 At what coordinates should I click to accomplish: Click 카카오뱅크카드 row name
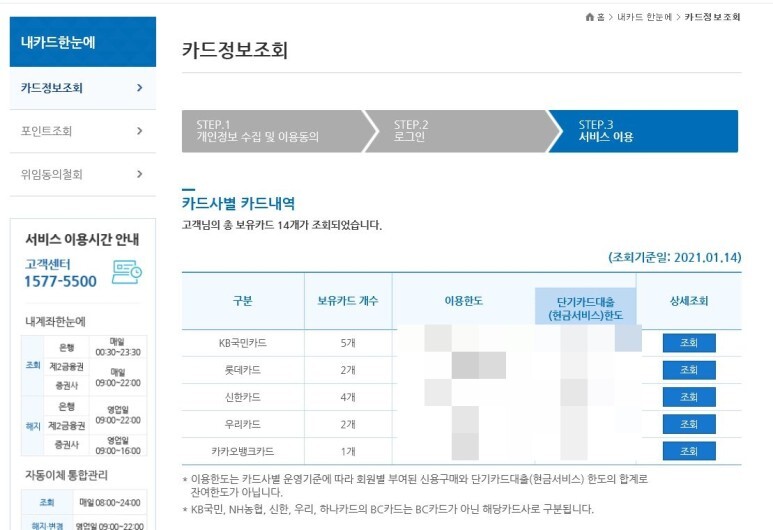coord(243,451)
